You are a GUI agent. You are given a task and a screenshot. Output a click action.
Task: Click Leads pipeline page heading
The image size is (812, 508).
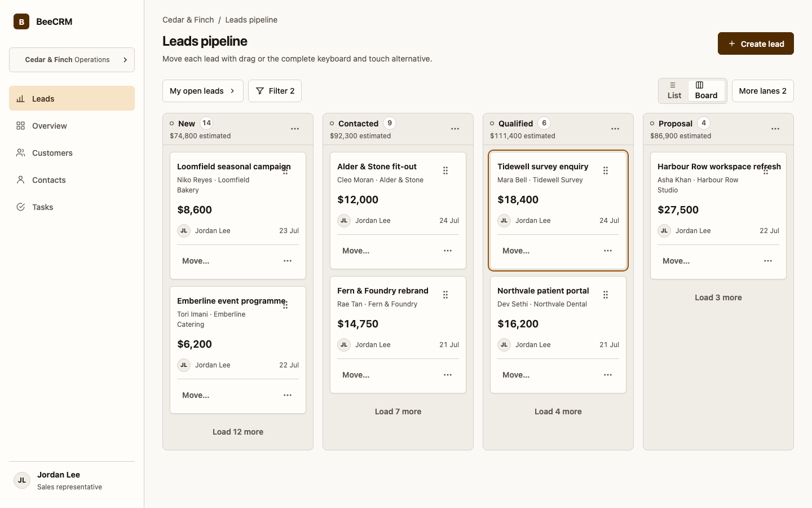click(205, 41)
